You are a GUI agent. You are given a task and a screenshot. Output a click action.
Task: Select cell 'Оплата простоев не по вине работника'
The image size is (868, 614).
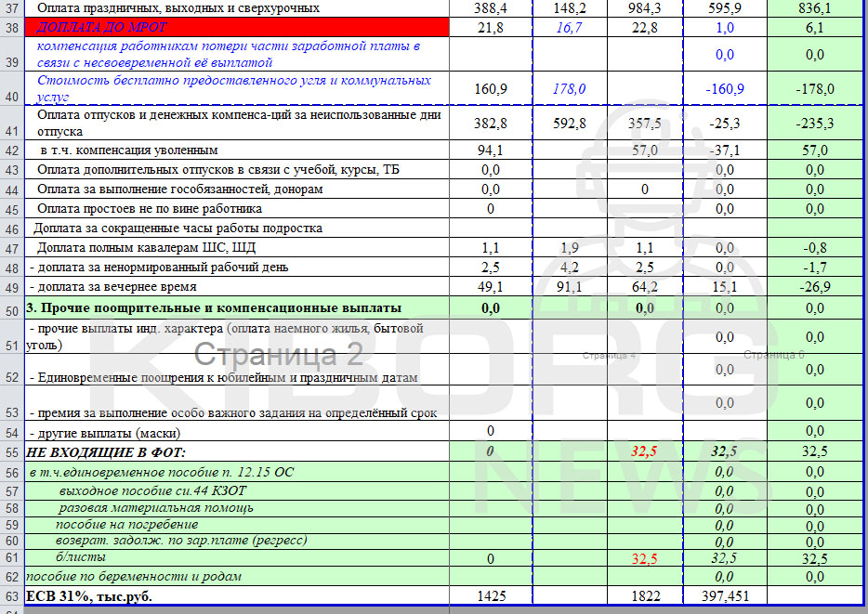tap(236, 209)
